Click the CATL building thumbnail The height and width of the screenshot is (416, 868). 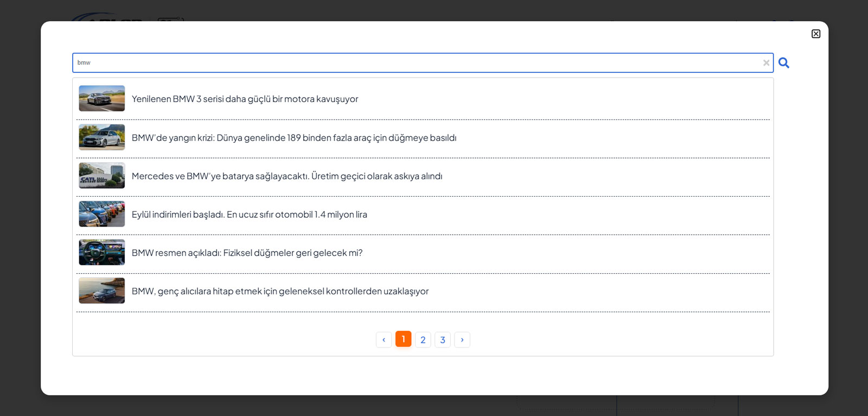tap(101, 175)
